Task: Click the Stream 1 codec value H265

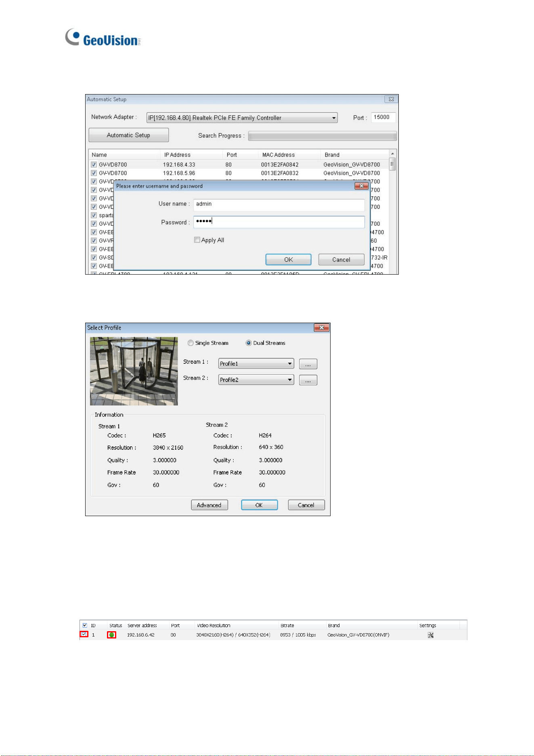Action: click(159, 435)
